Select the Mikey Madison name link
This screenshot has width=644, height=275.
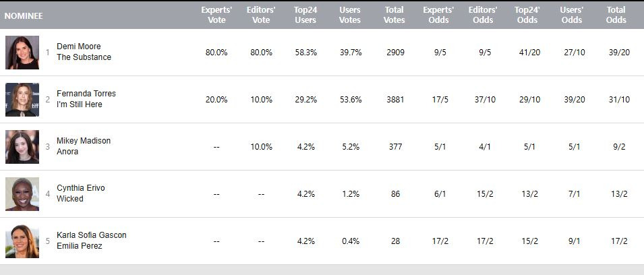84,141
